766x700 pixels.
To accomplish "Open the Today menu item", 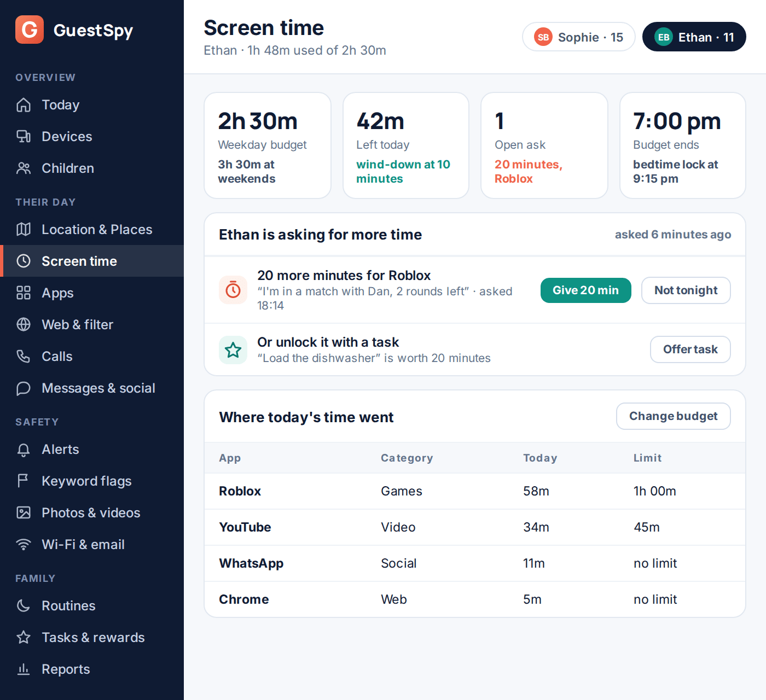I will click(92, 104).
